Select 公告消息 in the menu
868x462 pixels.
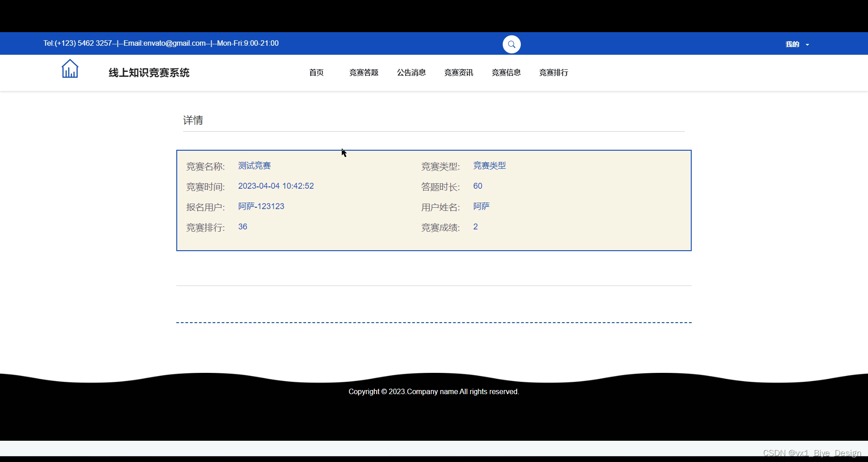411,72
